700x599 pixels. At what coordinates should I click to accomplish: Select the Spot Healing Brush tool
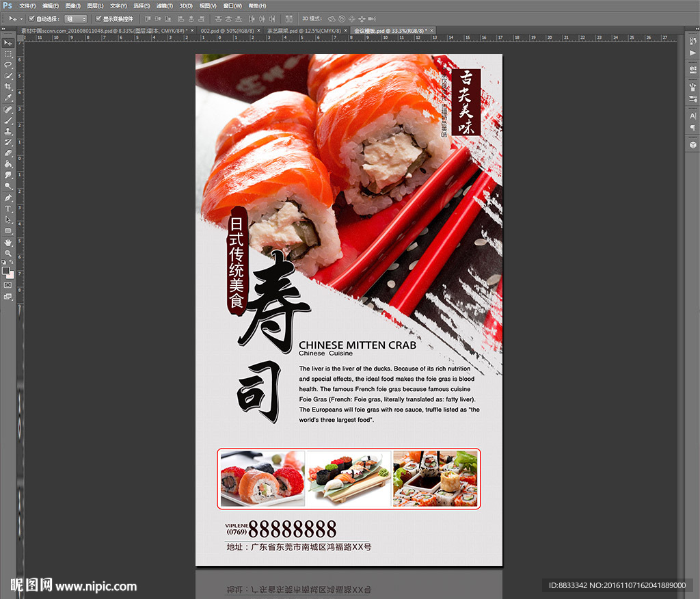click(8, 109)
